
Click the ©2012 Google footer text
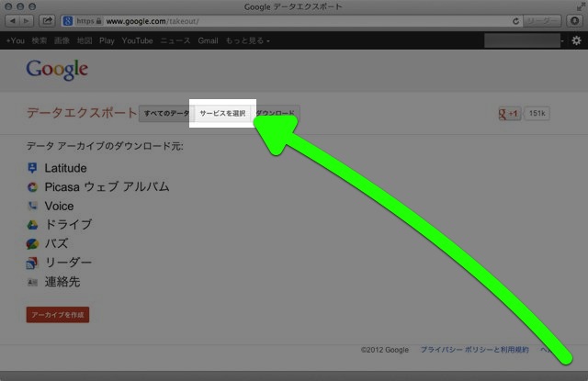click(385, 350)
